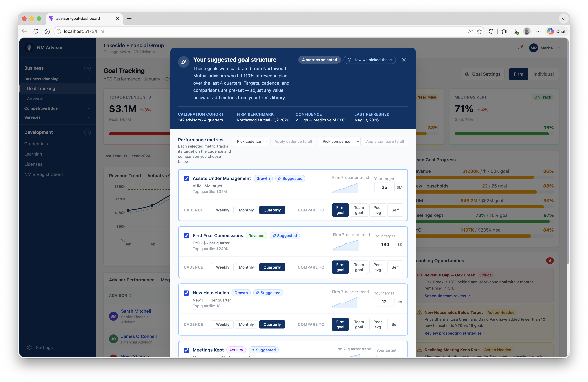Click the browser home icon
Viewport: 588px width, 382px height.
tap(47, 31)
